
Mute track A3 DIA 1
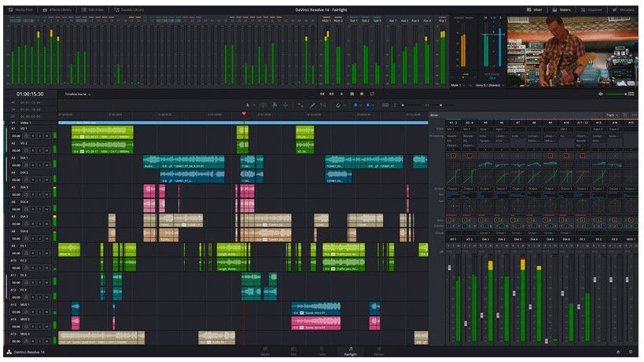click(47, 165)
